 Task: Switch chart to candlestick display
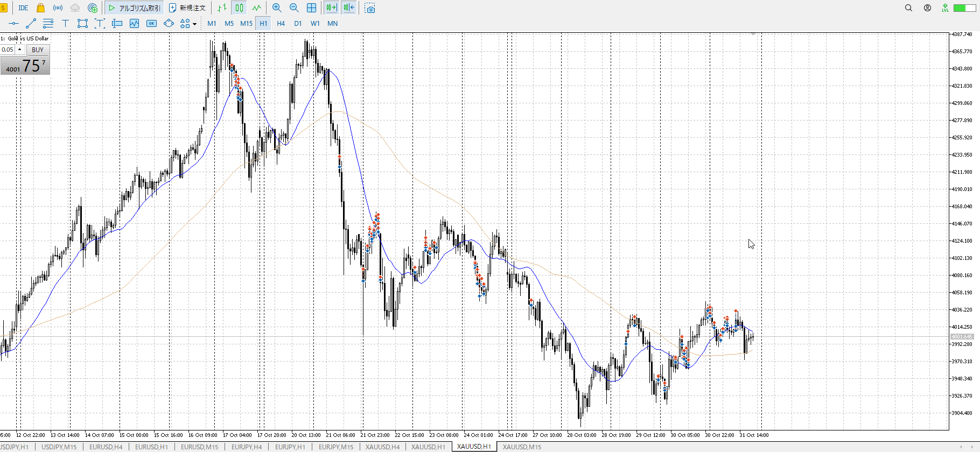point(239,8)
